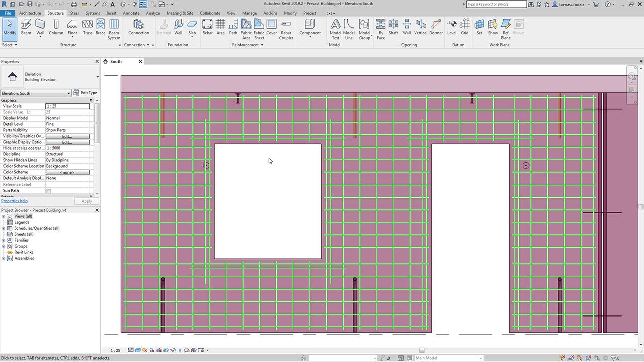Open the Properties help link
644x362 pixels.
point(14,201)
